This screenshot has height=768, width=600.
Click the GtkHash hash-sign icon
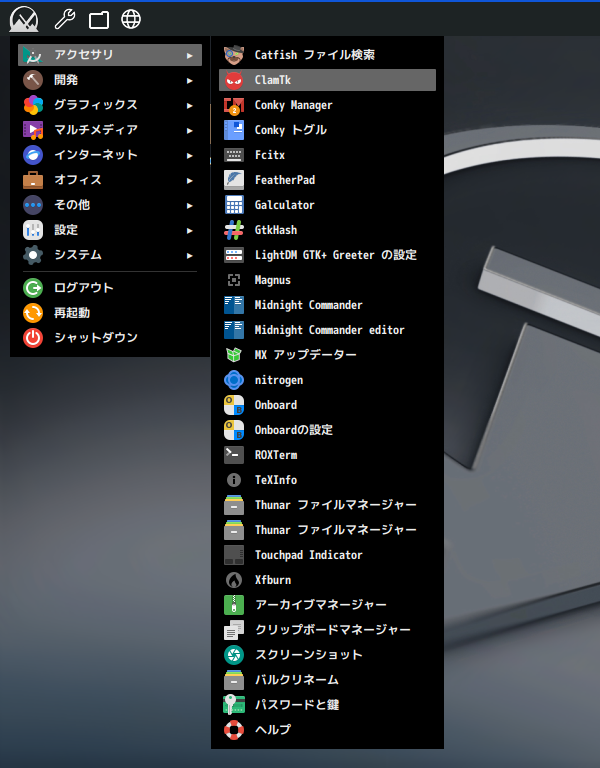coord(234,230)
